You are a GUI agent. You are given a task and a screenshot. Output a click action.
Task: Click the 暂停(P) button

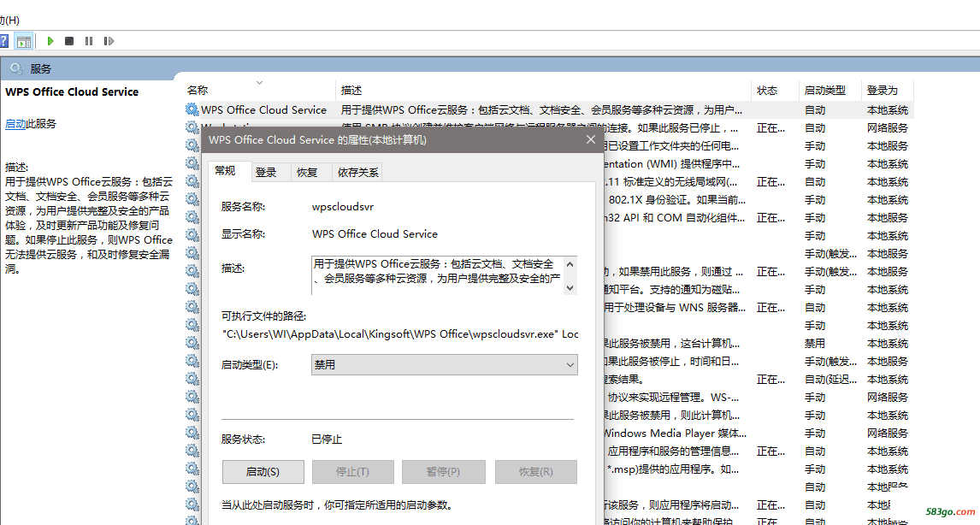pos(443,472)
